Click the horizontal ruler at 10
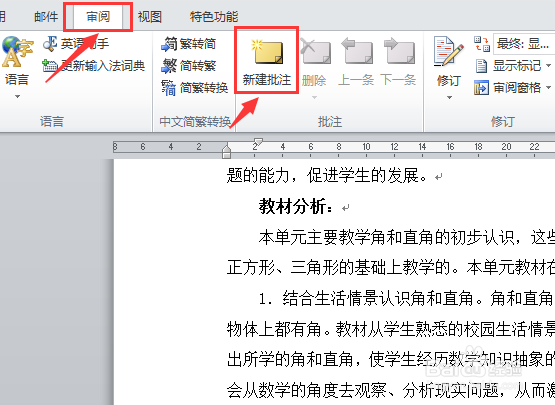Image resolution: width=555 pixels, height=405 pixels. click(366, 147)
